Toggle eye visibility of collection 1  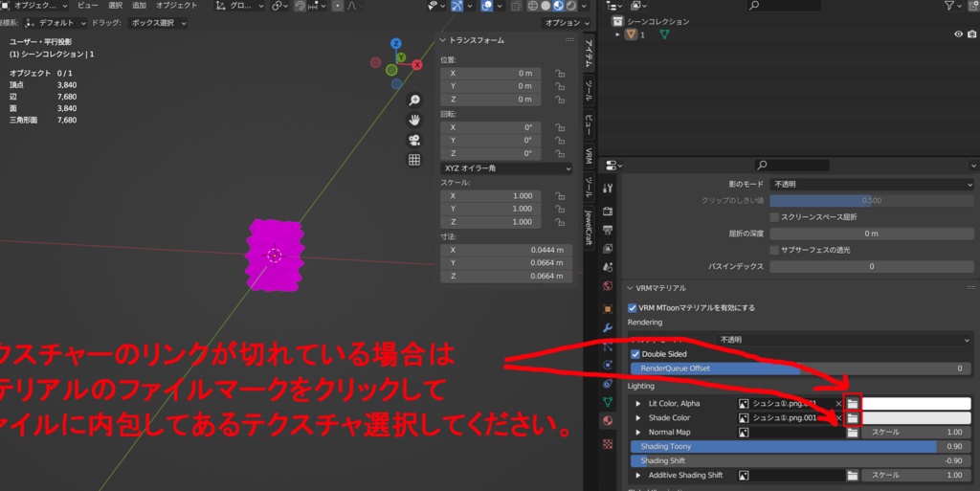[958, 34]
